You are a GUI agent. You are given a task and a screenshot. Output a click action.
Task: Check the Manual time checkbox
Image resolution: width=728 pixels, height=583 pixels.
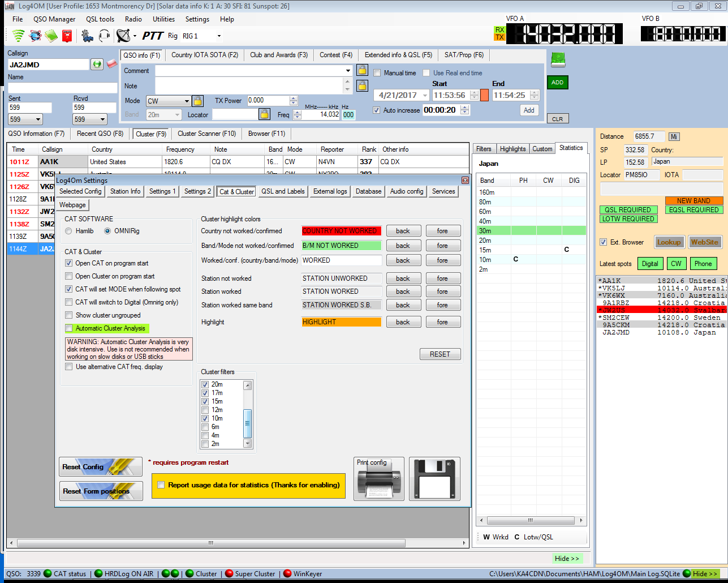point(377,73)
